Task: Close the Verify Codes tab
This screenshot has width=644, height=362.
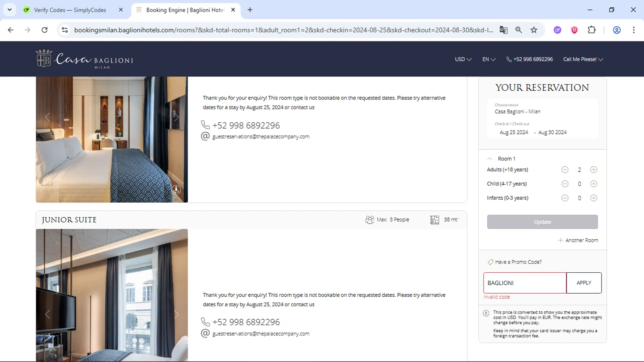Action: tap(121, 10)
